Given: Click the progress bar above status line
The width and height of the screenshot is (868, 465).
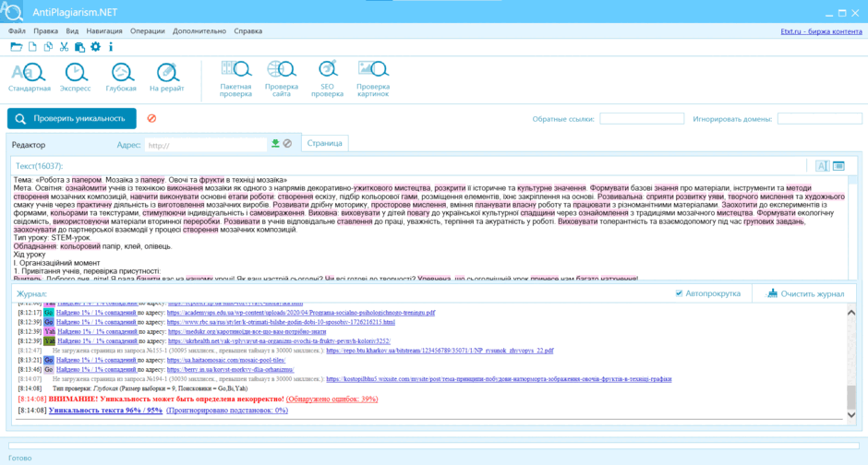Looking at the screenshot, I should (433, 445).
